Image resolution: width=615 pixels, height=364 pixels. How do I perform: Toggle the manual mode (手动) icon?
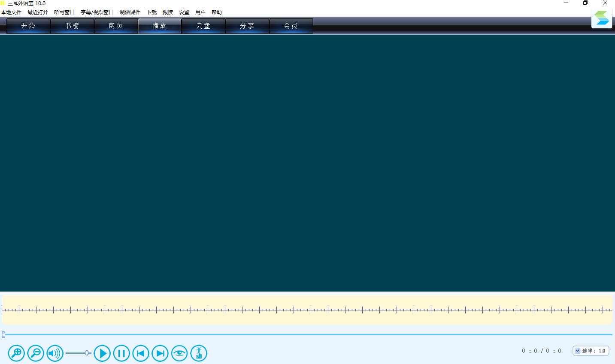[199, 353]
